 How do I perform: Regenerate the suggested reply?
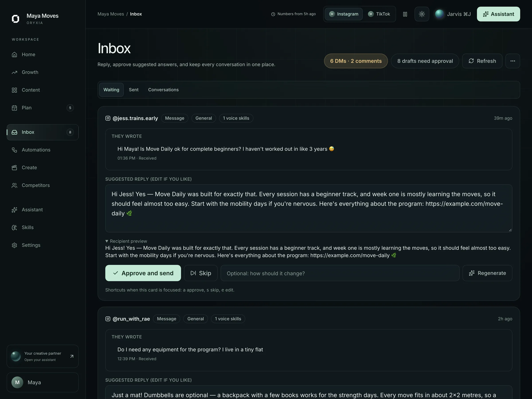pyautogui.click(x=487, y=273)
